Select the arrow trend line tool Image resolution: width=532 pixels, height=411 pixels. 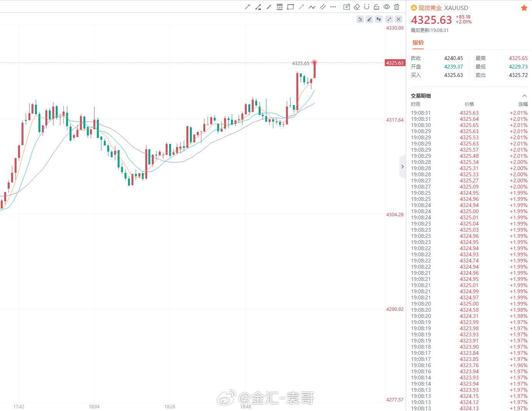pyautogui.click(x=247, y=7)
